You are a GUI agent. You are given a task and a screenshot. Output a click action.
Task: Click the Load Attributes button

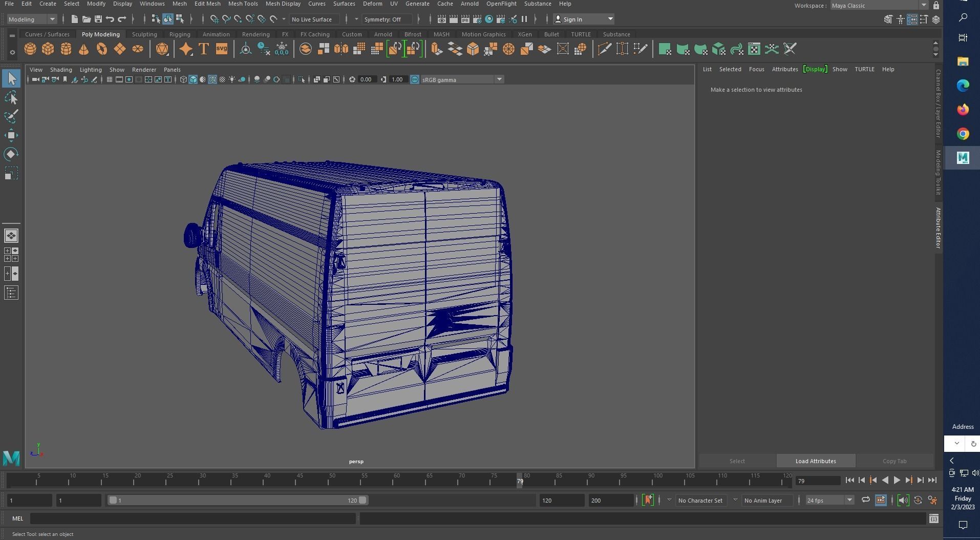click(x=815, y=461)
